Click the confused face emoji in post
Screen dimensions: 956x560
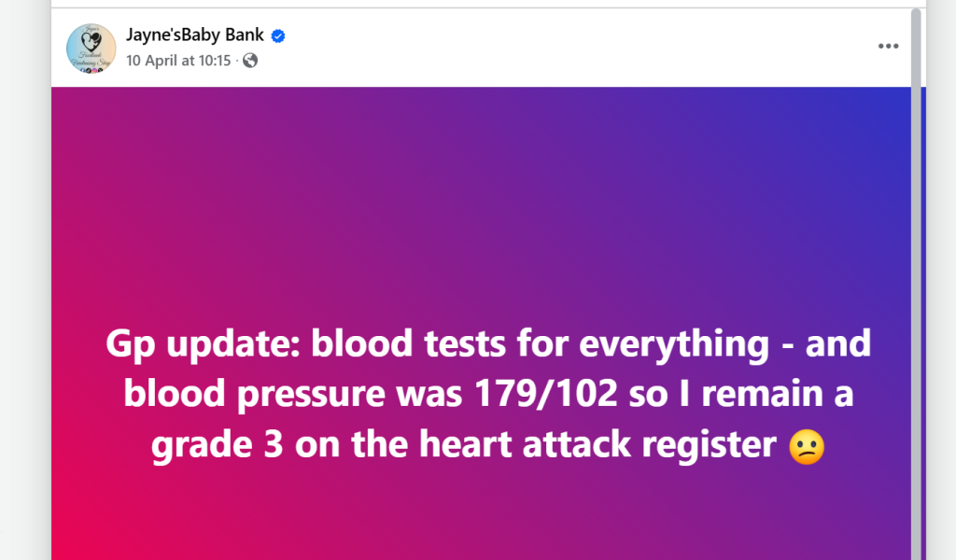(x=806, y=446)
